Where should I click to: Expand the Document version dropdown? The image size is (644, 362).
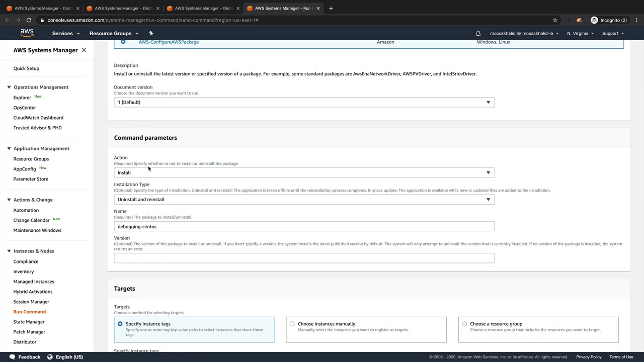(x=304, y=102)
